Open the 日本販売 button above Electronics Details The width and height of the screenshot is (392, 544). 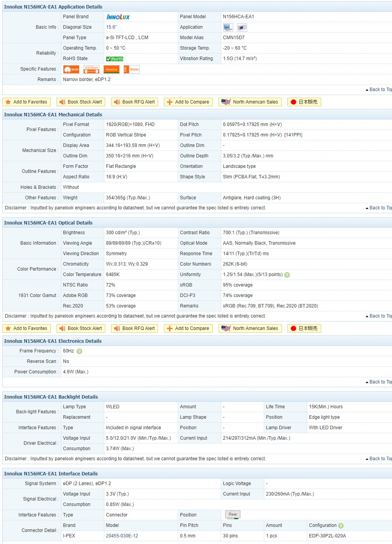pyautogui.click(x=304, y=328)
